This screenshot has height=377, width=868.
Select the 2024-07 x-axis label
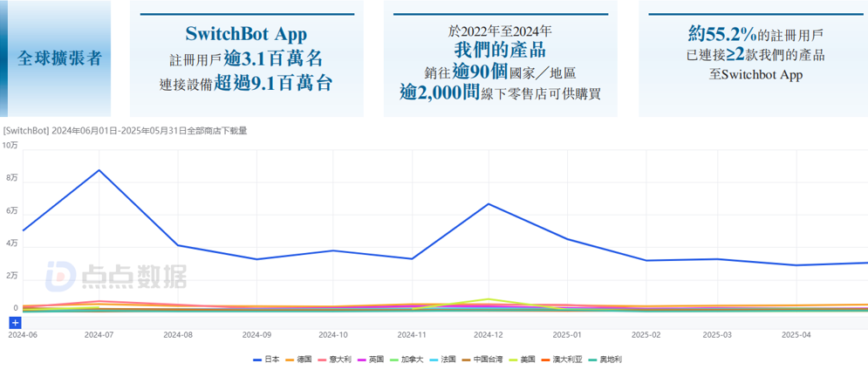[x=99, y=335]
